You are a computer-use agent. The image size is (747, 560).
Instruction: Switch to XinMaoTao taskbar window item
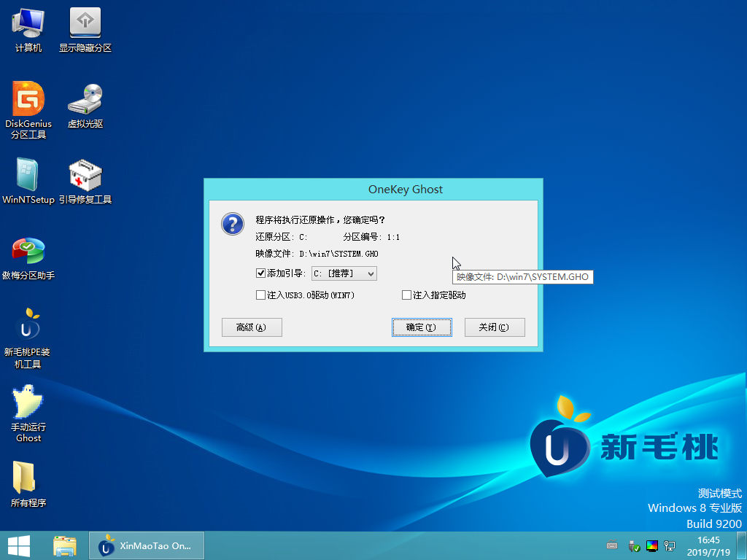point(146,545)
